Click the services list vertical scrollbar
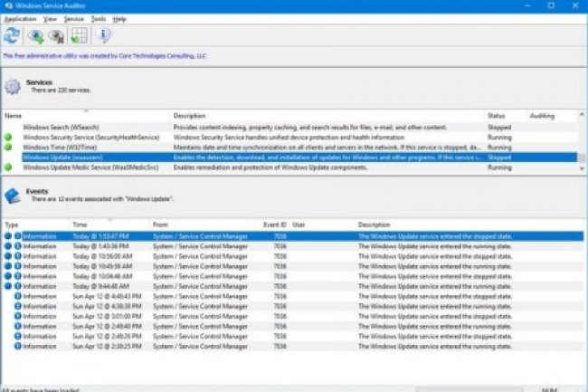The width and height of the screenshot is (588, 392). 582,145
